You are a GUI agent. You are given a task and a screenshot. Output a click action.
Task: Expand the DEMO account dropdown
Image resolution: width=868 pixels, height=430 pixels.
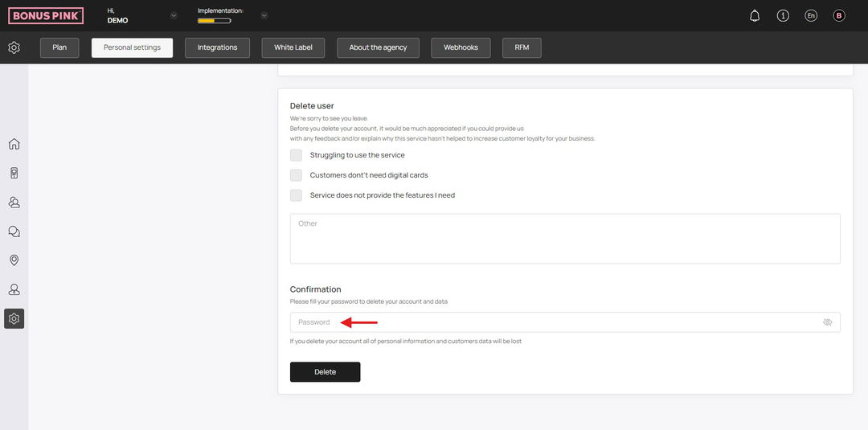[x=174, y=15]
